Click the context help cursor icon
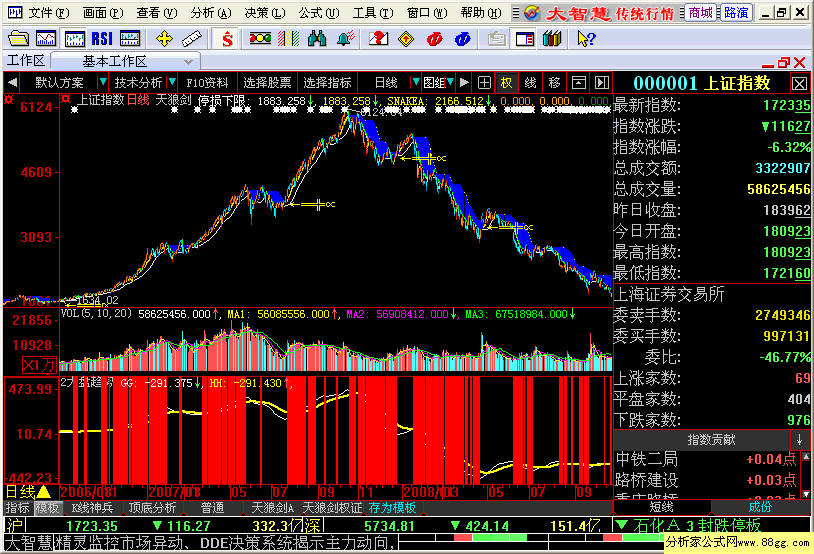 [587, 38]
